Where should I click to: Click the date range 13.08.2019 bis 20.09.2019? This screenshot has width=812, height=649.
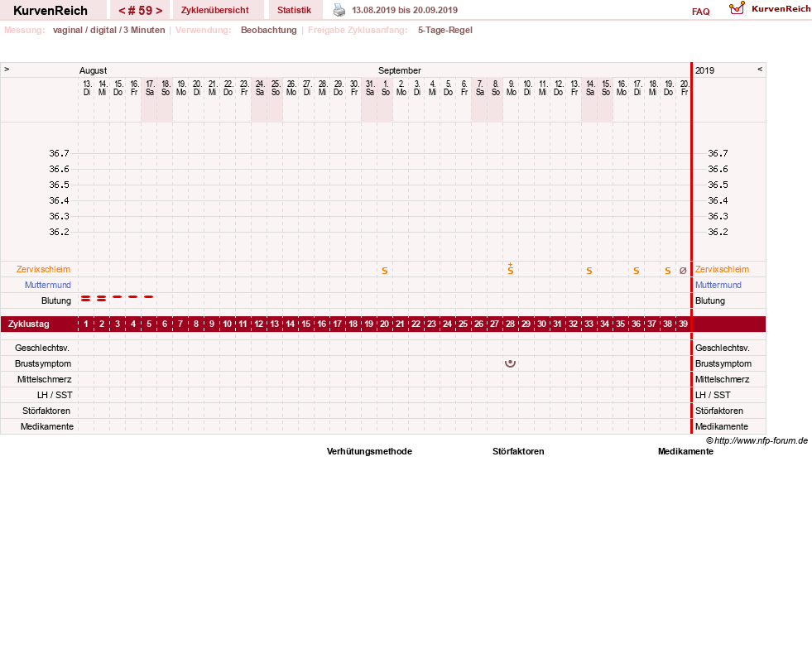click(405, 10)
